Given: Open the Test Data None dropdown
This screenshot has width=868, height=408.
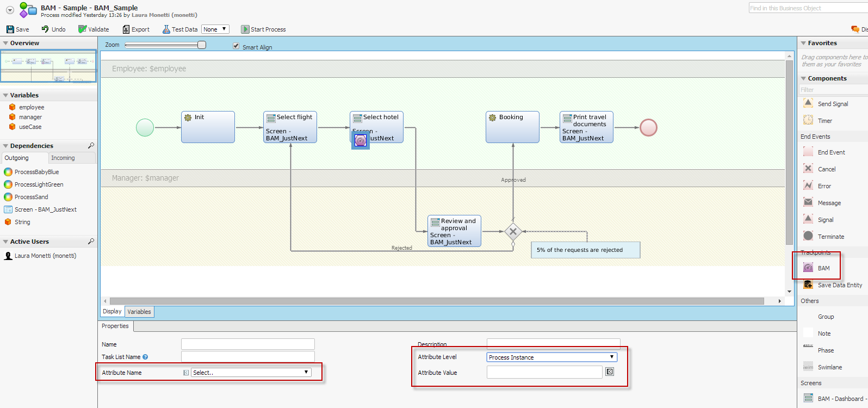Looking at the screenshot, I should pos(215,29).
